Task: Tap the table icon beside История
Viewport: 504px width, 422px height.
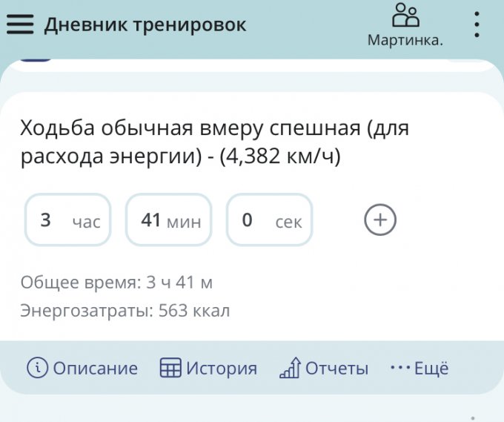Action: click(170, 368)
